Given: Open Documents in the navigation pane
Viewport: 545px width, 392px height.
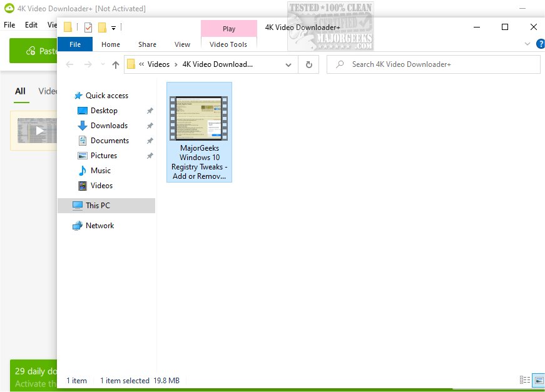Looking at the screenshot, I should pyautogui.click(x=110, y=140).
